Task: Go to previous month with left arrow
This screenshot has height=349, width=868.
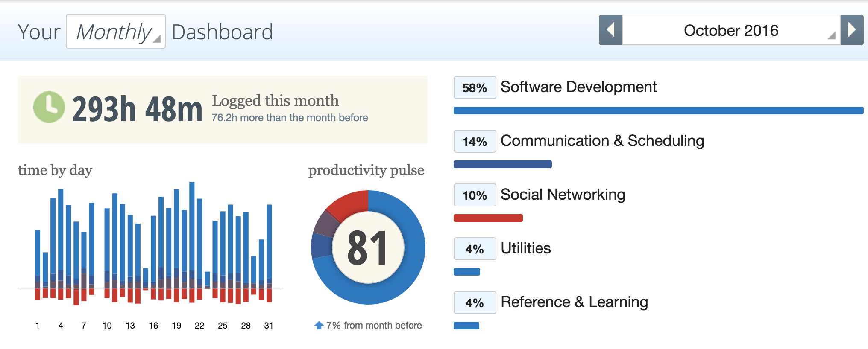Action: coord(610,30)
